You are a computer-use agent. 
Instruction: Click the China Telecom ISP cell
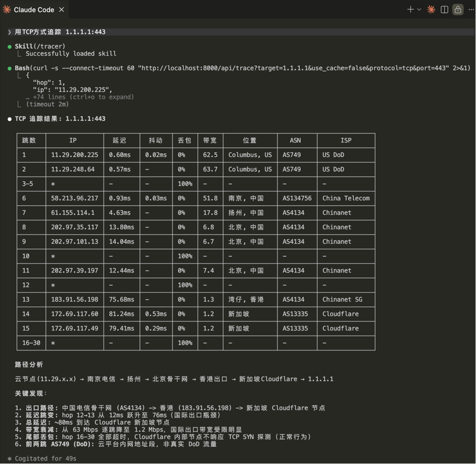point(346,198)
